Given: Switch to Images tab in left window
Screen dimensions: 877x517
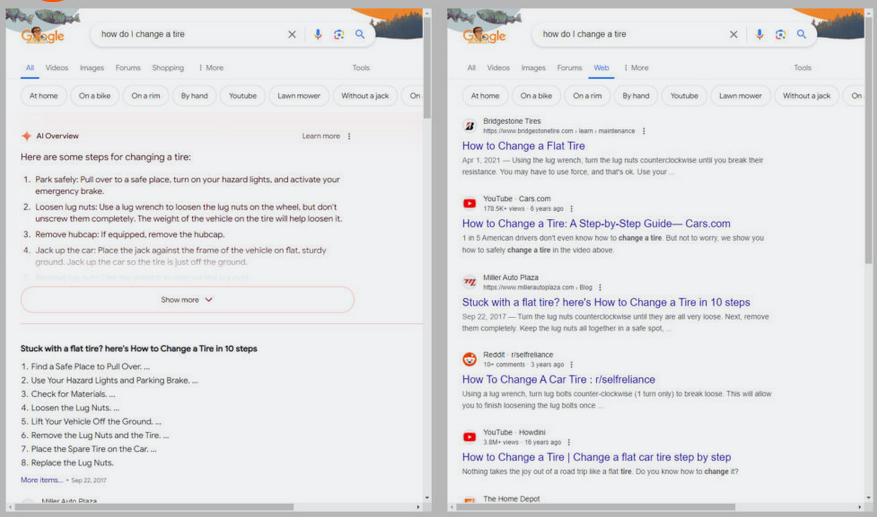Looking at the screenshot, I should (x=92, y=68).
